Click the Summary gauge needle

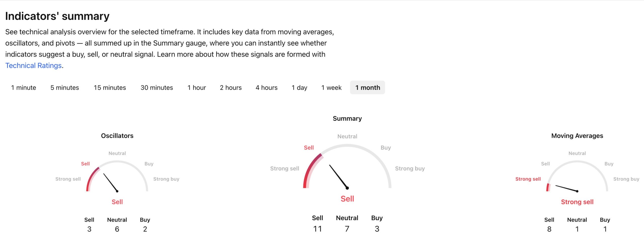click(x=339, y=177)
